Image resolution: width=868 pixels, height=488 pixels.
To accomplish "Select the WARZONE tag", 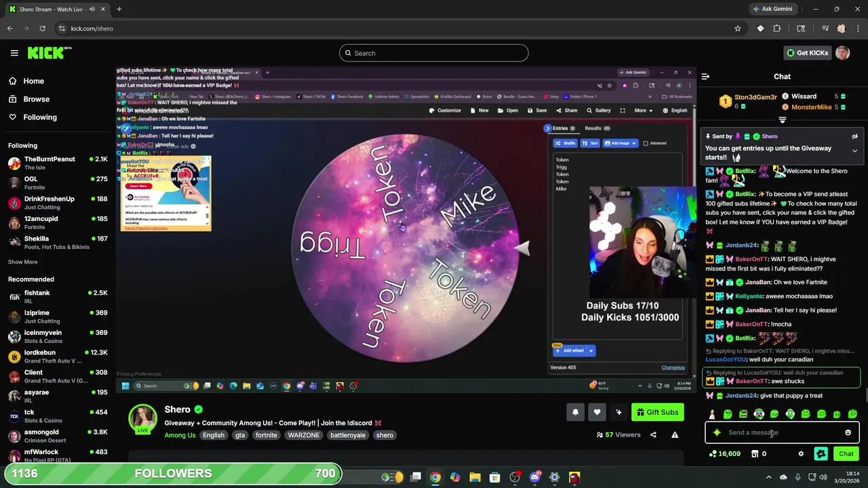I will [x=303, y=435].
